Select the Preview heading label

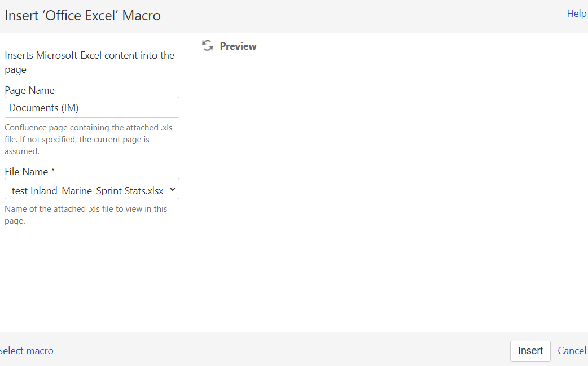[238, 46]
